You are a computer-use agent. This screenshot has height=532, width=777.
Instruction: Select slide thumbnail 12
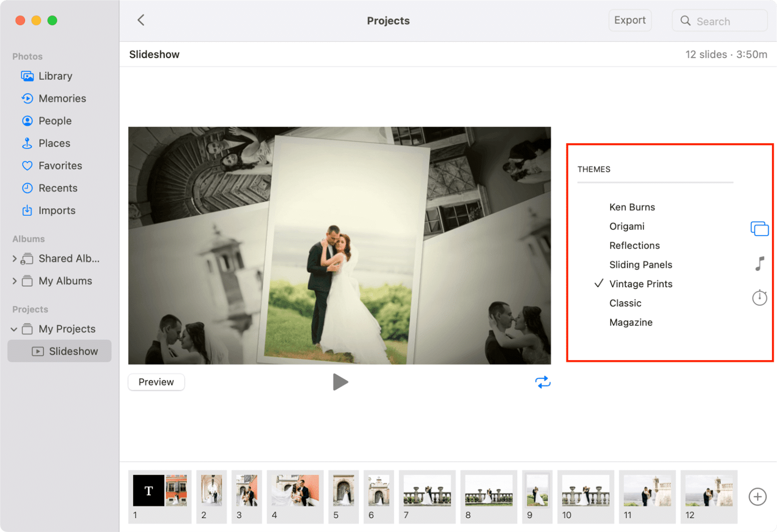pyautogui.click(x=709, y=497)
